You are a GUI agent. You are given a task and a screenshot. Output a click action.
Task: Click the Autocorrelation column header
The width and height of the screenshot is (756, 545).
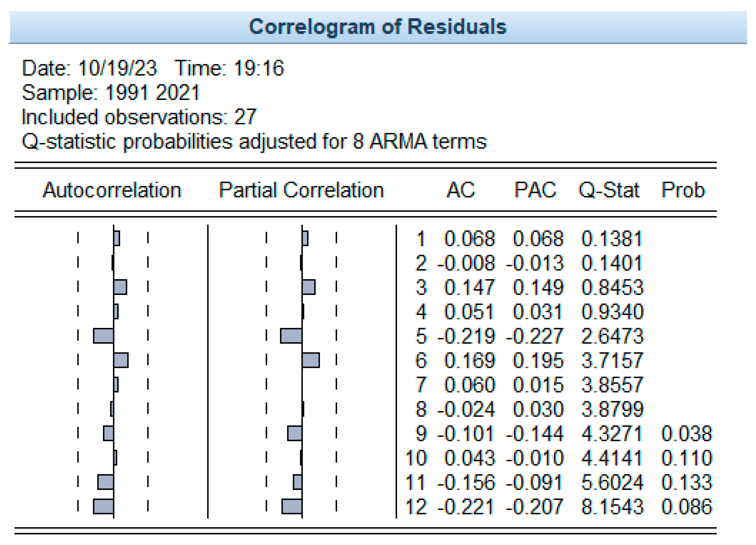[112, 190]
